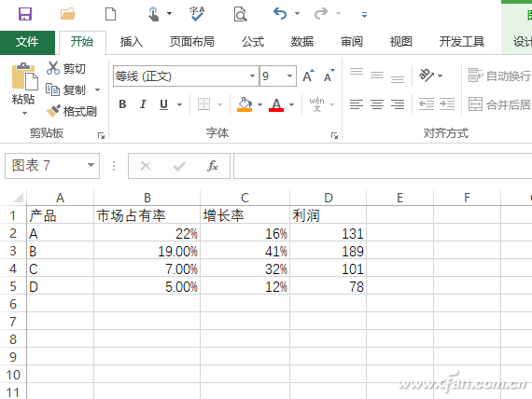The height and width of the screenshot is (399, 532).
Task: Select cell containing 市场占有率
Action: point(147,215)
